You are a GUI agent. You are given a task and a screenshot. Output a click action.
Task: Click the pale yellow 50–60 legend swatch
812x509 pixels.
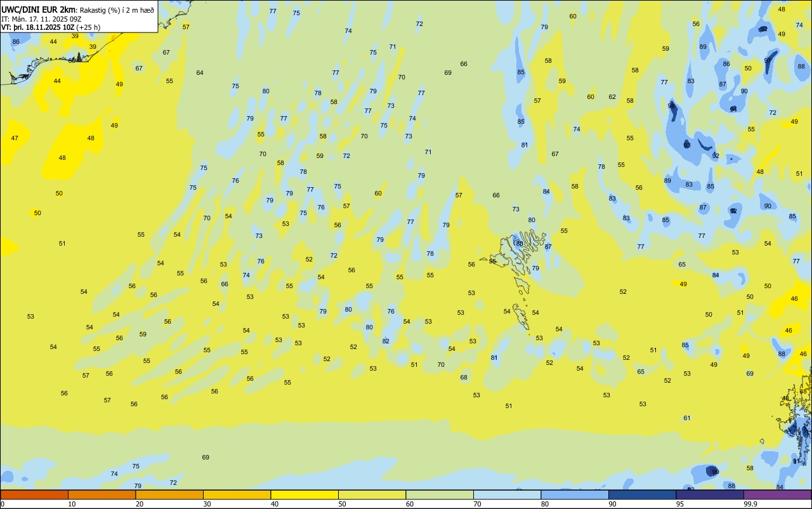click(372, 494)
